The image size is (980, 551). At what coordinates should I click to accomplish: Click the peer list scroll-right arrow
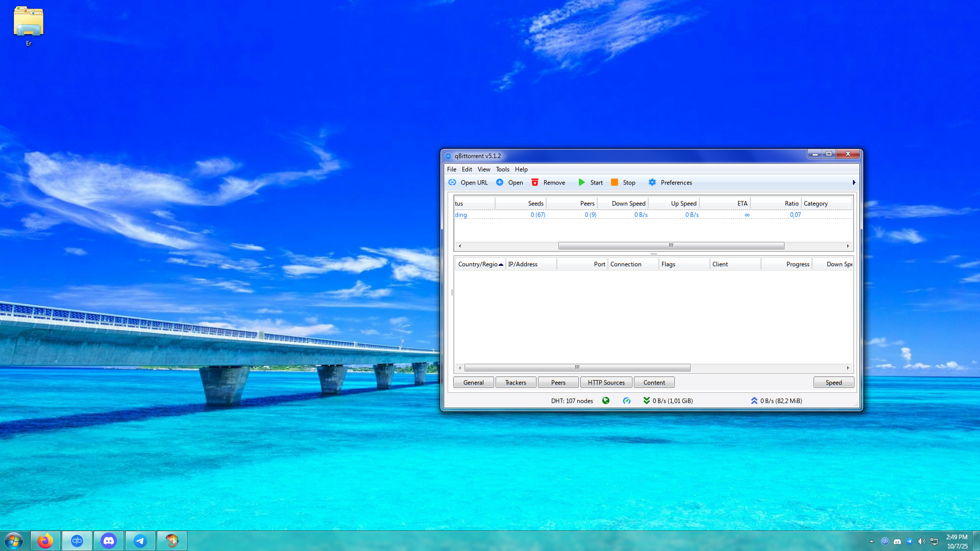click(x=848, y=368)
